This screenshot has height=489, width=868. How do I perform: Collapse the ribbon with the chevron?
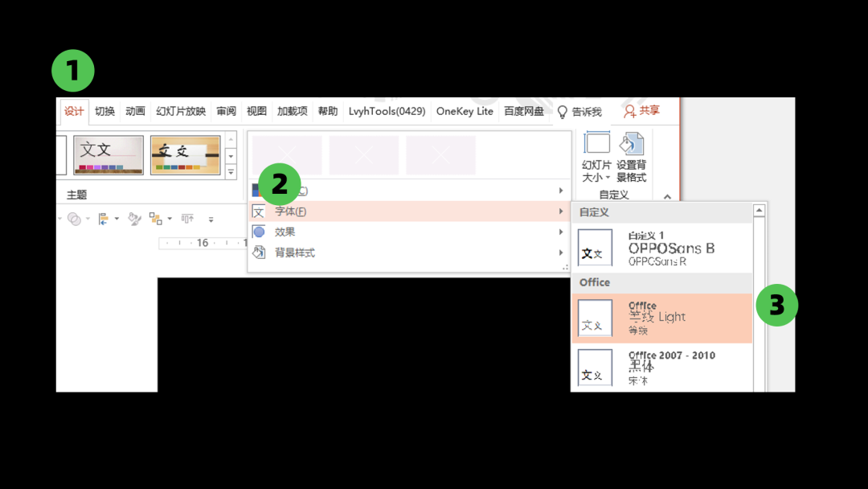click(667, 196)
